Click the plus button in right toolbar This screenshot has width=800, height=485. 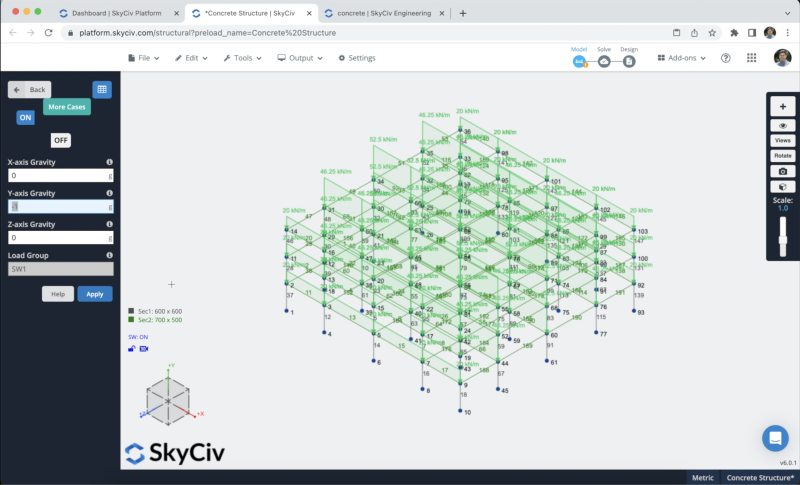coord(783,107)
